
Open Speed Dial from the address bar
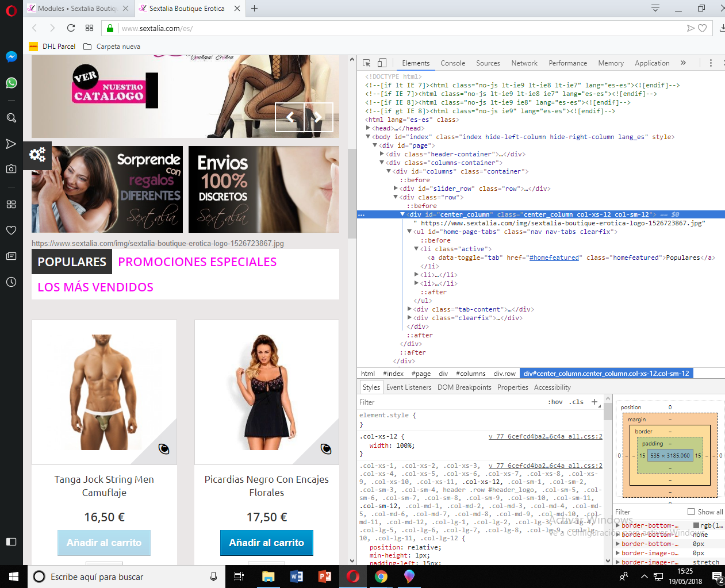89,28
